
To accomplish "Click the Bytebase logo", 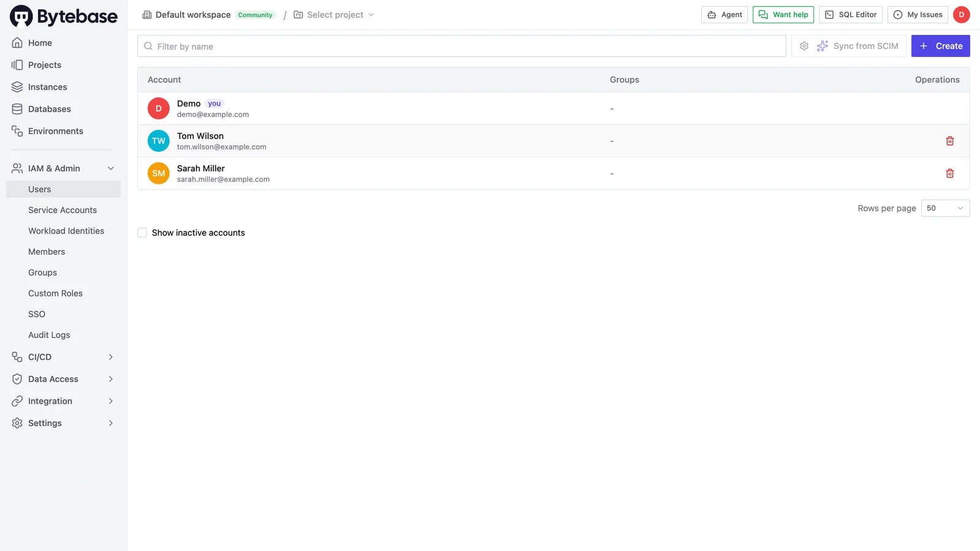I will (64, 17).
